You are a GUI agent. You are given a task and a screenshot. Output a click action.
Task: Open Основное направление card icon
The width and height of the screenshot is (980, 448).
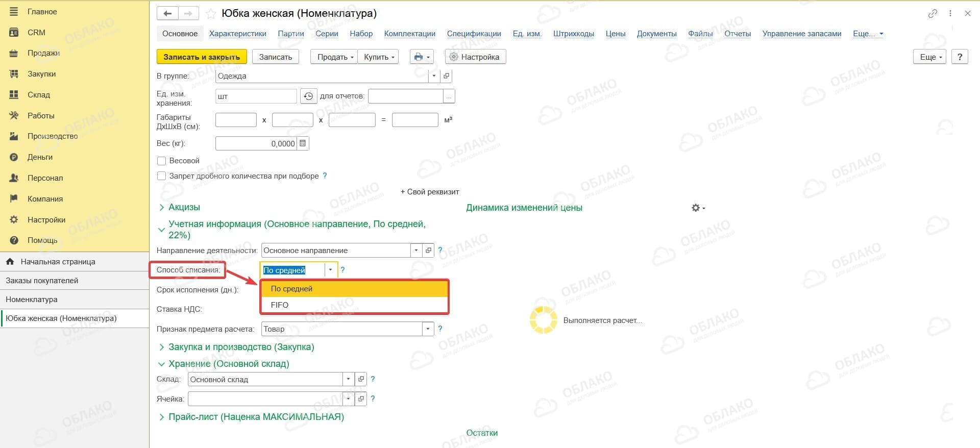(428, 251)
